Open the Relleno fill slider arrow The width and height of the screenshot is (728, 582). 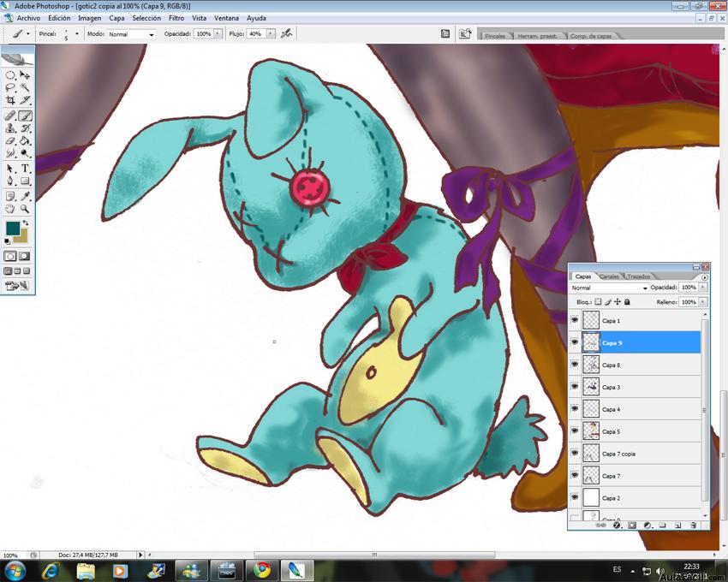[x=702, y=302]
